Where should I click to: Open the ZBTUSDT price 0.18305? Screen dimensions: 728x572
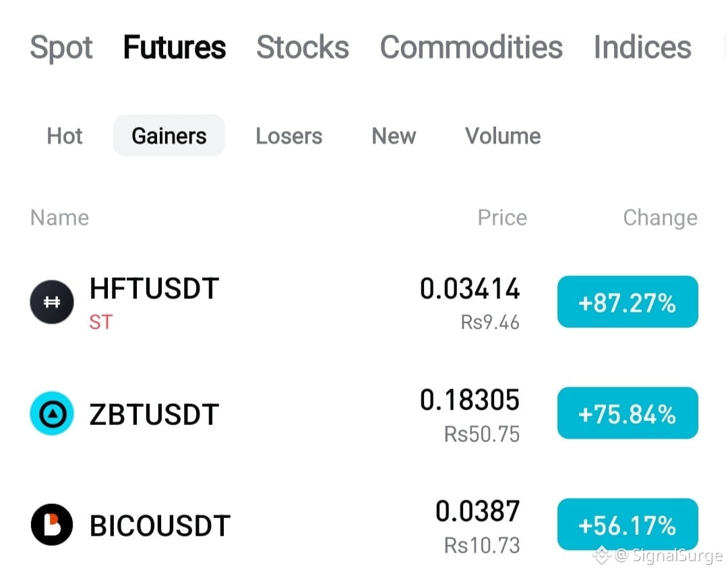tap(469, 400)
